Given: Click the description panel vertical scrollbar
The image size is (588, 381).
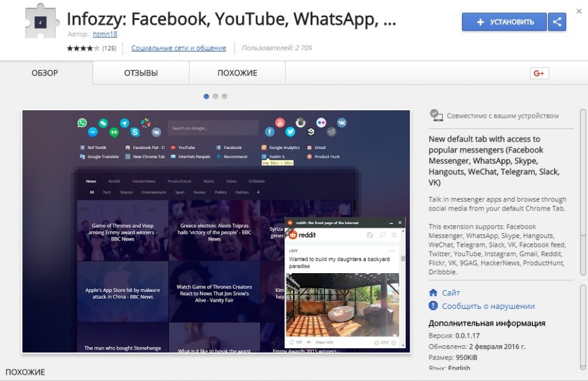Looking at the screenshot, I should (x=583, y=191).
